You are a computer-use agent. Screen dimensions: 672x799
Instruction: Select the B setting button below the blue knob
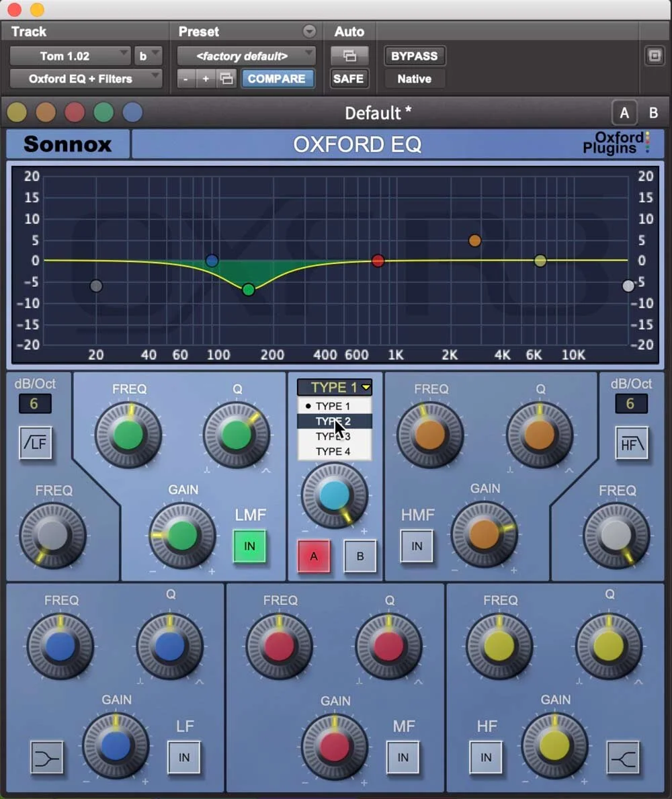point(360,556)
